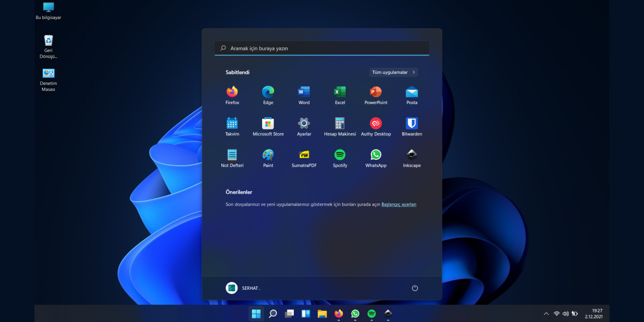644x322 pixels.
Task: Open Inkscape from the taskbar
Action: click(x=388, y=313)
